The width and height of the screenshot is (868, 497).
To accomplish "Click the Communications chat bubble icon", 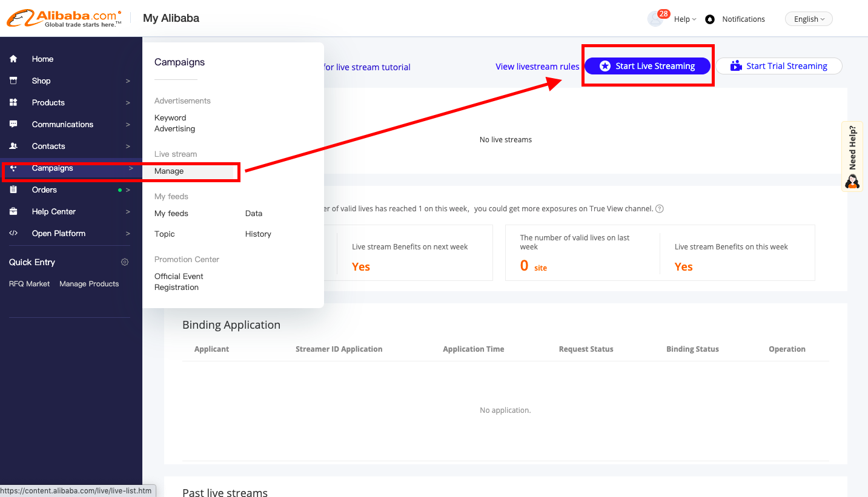I will [13, 124].
